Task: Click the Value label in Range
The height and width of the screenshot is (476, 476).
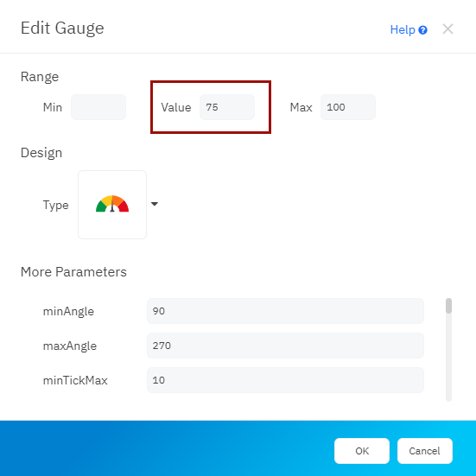Action: coord(176,107)
